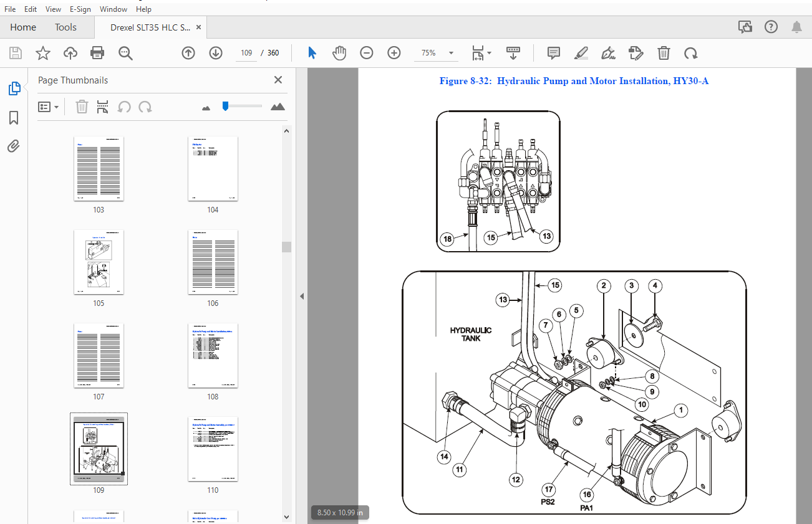Add the file to starred favorites
The height and width of the screenshot is (524, 812).
click(x=42, y=53)
